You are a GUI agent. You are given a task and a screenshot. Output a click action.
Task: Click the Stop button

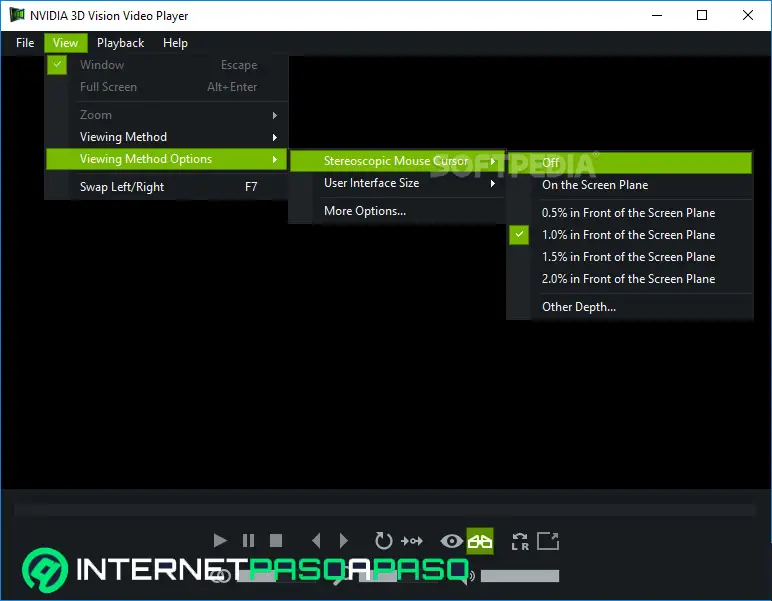[276, 541]
